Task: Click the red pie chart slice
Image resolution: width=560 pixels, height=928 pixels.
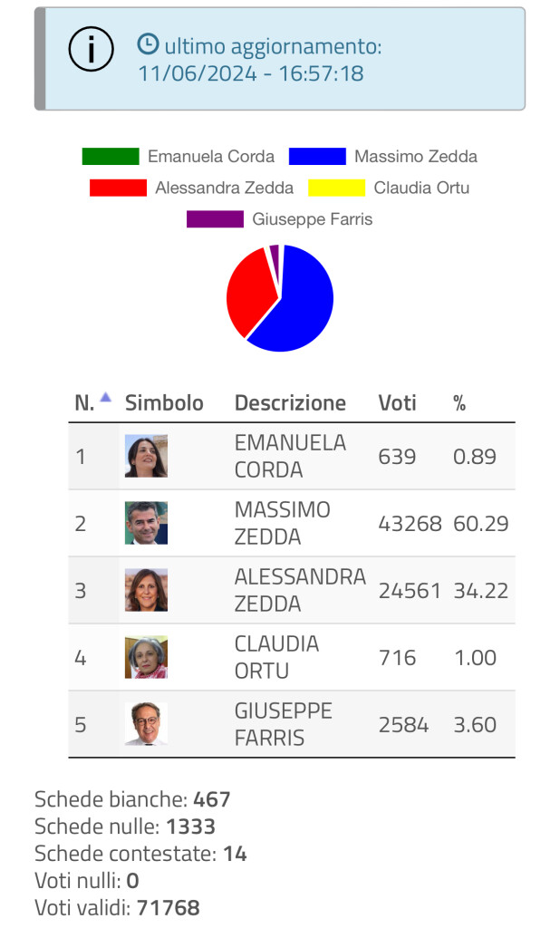Action: point(248,290)
